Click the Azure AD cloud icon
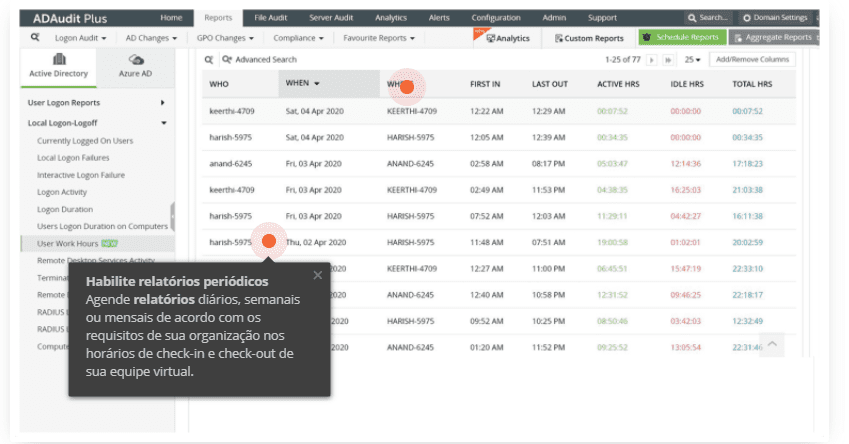849x444 pixels. pos(136,60)
